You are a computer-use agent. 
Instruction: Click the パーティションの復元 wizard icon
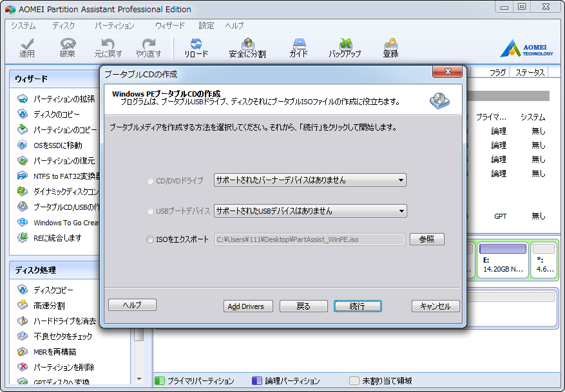point(23,160)
